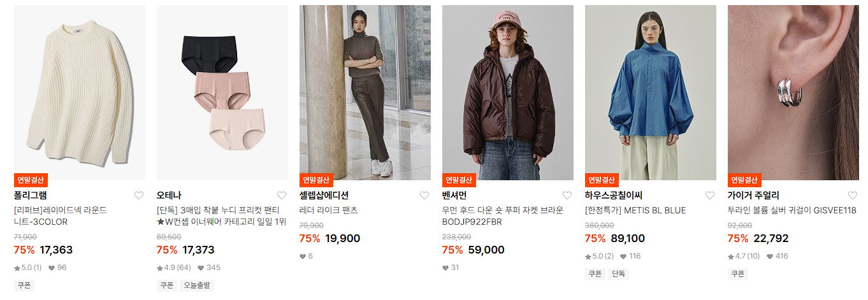Toggle wishlist heart for 오테나 panties
The image size is (868, 300).
coord(282,196)
